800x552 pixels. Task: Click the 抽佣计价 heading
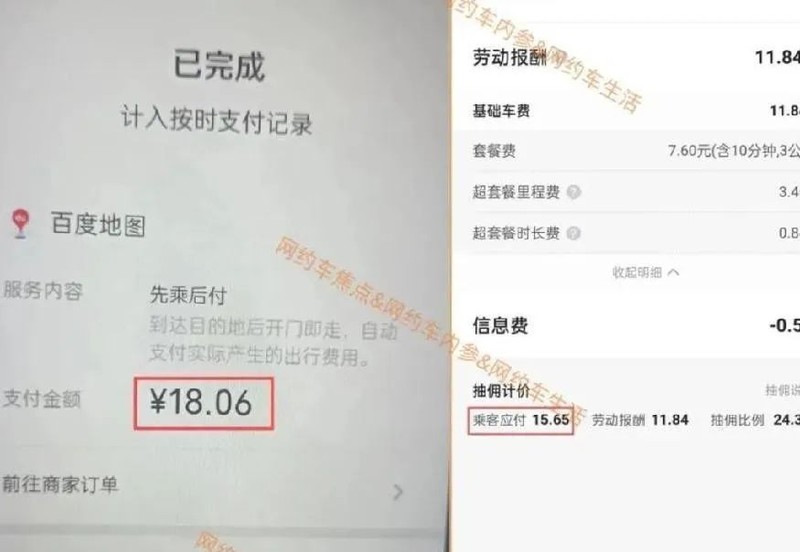pos(501,391)
